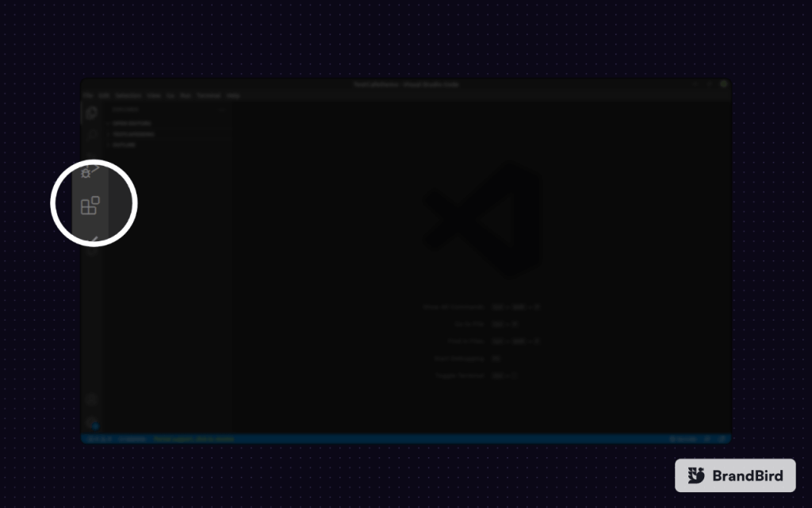Click the Explorer icon in the activity bar
Image resolution: width=812 pixels, height=508 pixels.
coord(92,113)
